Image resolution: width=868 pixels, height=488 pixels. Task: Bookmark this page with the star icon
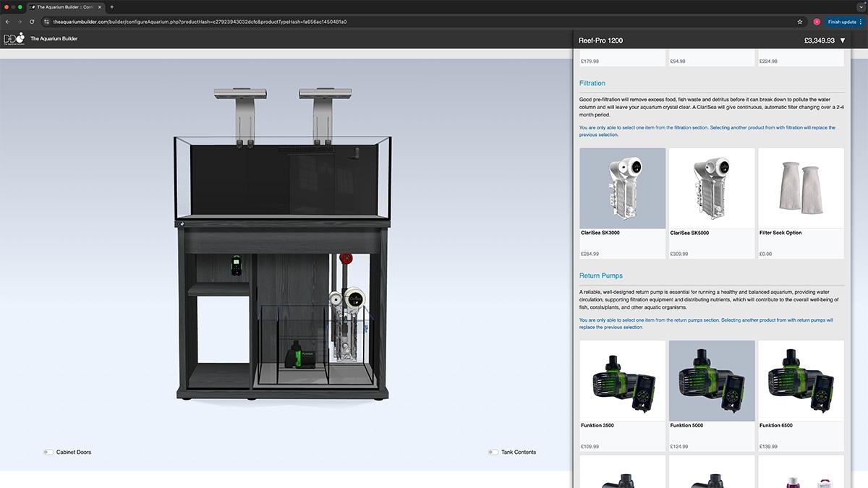pyautogui.click(x=800, y=22)
